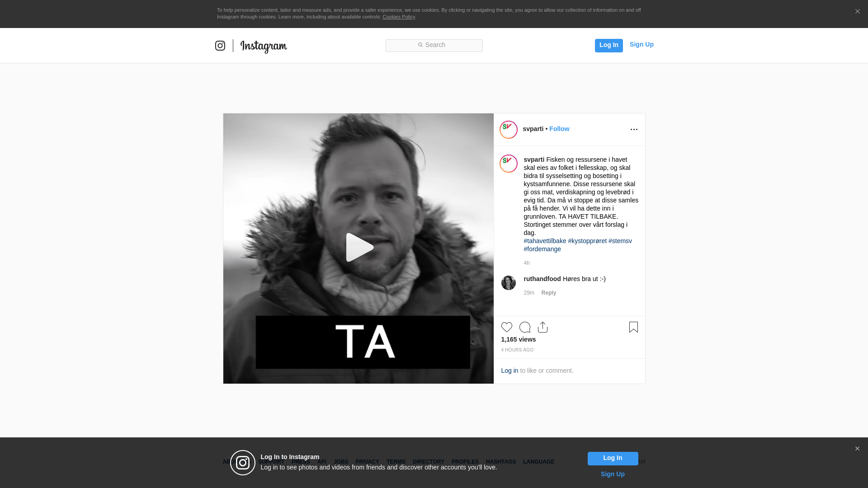Open svparti profile avatar in post header
The width and height of the screenshot is (868, 488).
pos(509,130)
